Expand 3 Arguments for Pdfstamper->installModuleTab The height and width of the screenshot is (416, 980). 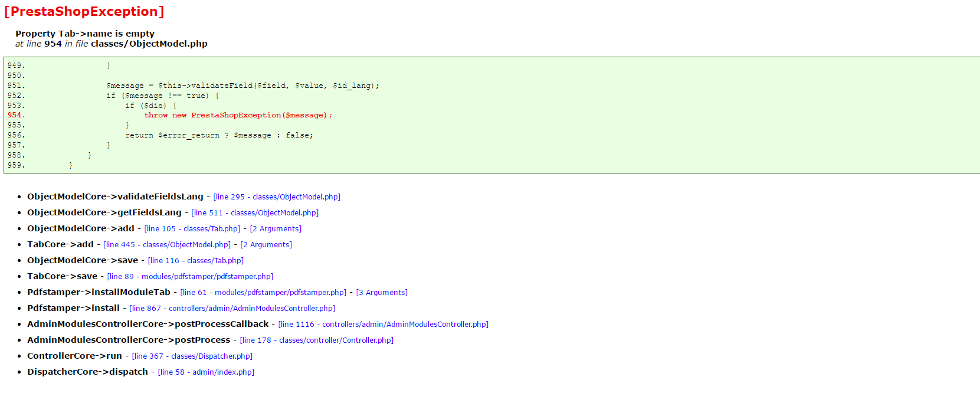point(382,293)
